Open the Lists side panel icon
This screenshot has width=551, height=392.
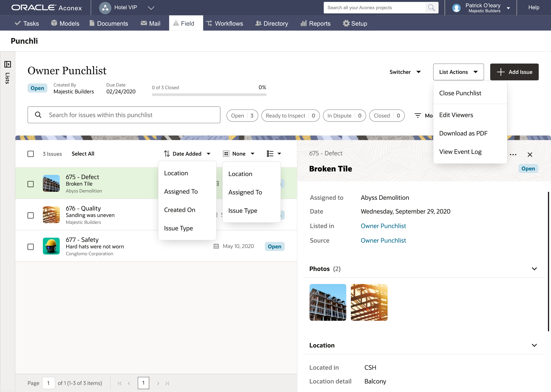(8, 64)
